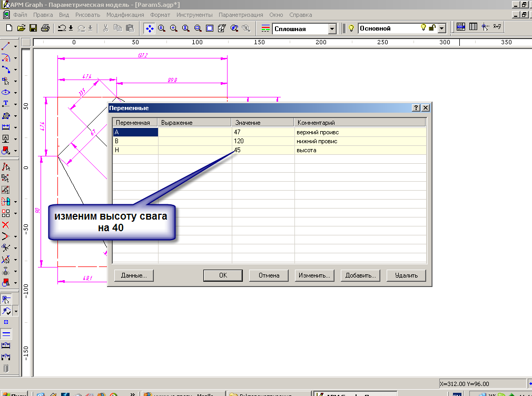
Task: Select the Dimension tool
Action: click(x=6, y=127)
